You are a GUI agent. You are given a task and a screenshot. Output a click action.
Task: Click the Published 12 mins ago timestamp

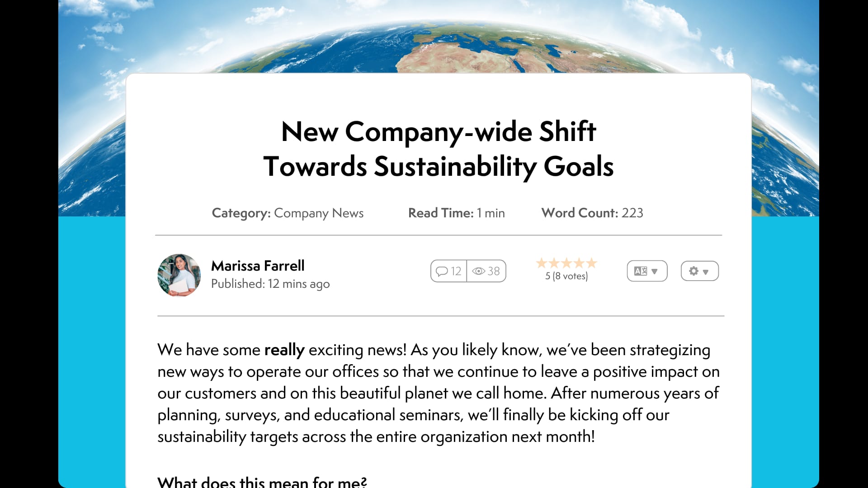pos(271,284)
